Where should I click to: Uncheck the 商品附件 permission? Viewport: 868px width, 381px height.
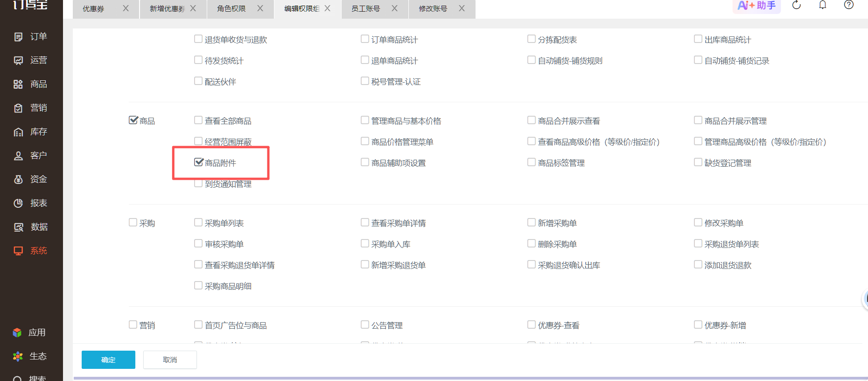pyautogui.click(x=198, y=162)
